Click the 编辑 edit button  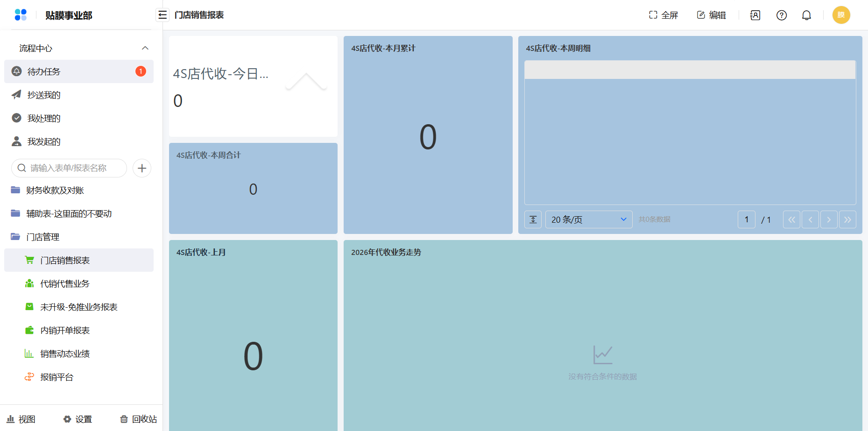click(711, 15)
